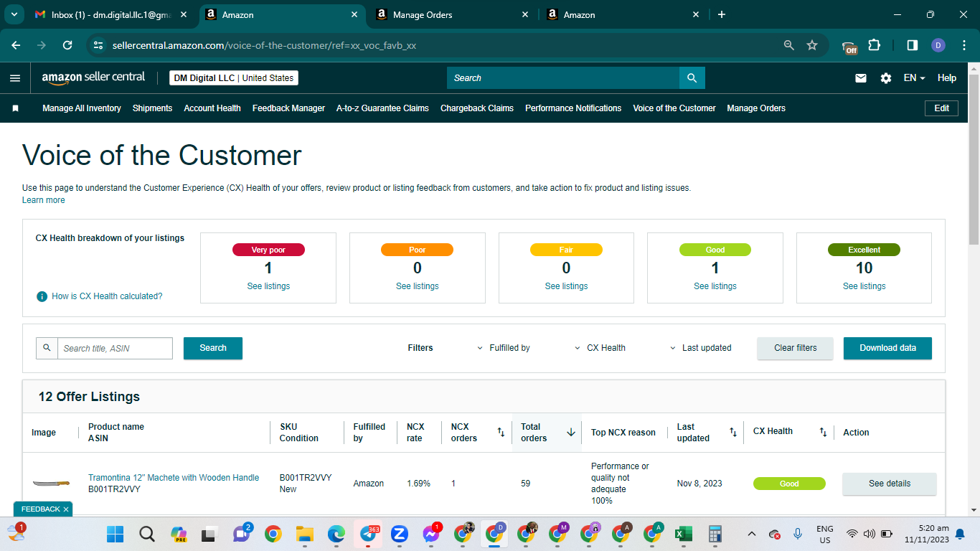Switch to the Gmail Inbox tab
Image resolution: width=980 pixels, height=551 pixels.
111,14
